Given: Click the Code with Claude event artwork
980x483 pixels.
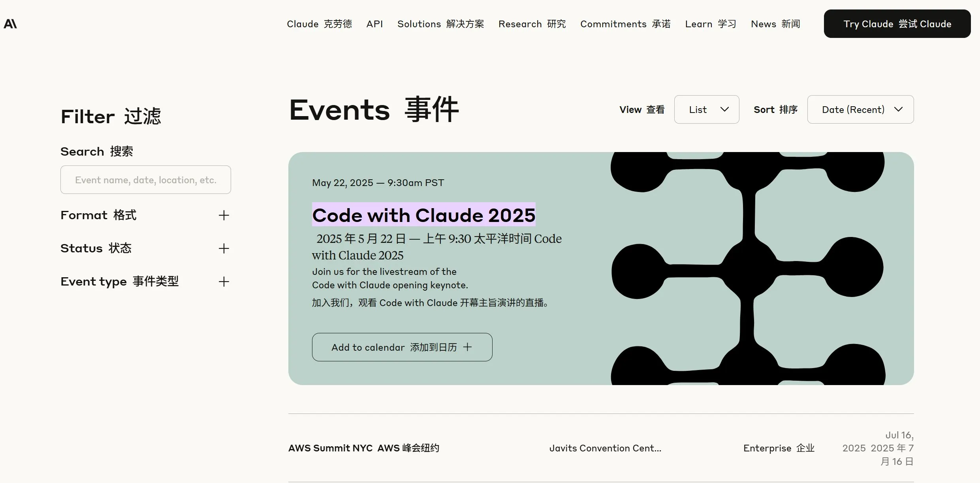Looking at the screenshot, I should pyautogui.click(x=747, y=269).
